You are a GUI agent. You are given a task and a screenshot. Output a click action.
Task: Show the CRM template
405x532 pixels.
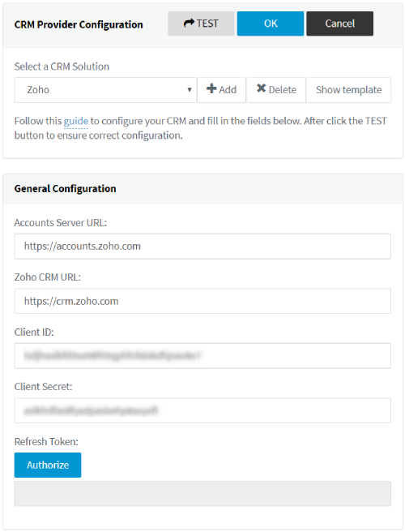click(x=348, y=90)
